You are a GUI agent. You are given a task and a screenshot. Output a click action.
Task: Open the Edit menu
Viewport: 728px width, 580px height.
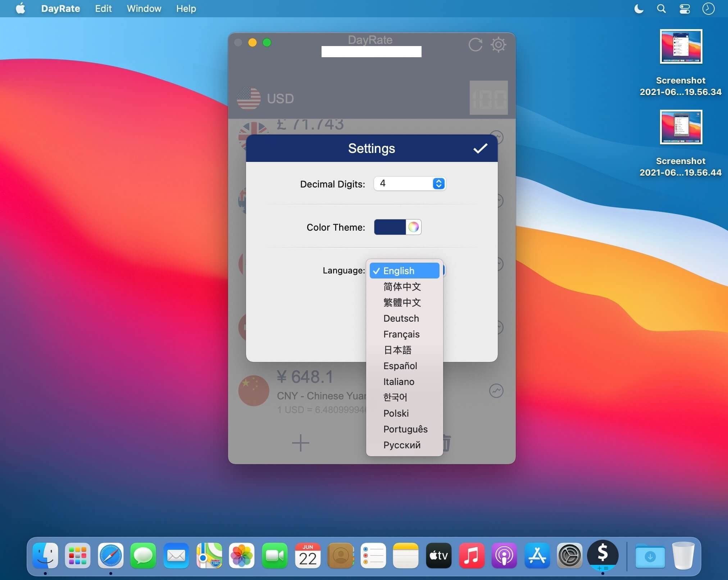[x=103, y=9]
